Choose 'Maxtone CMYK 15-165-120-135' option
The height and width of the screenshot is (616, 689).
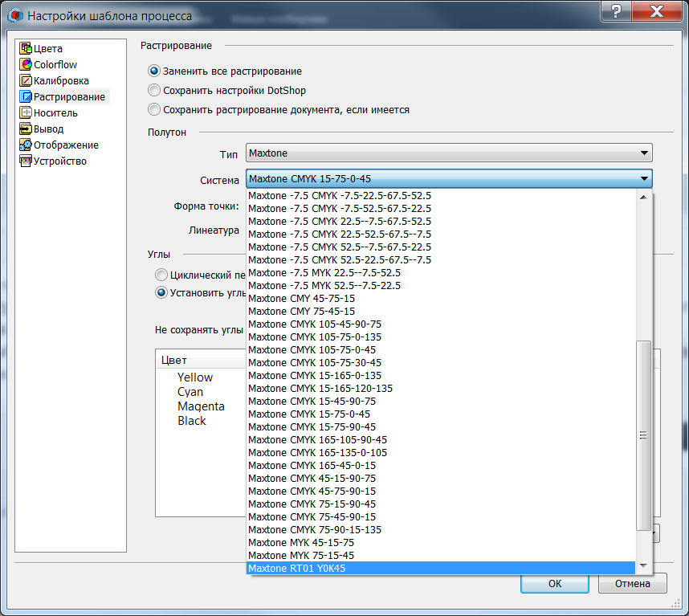441,388
